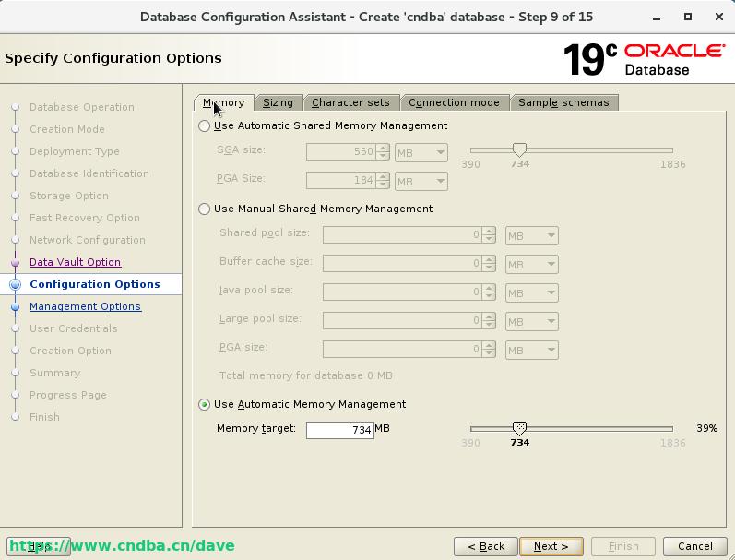
Task: Click the Large pool size field
Action: click(x=402, y=321)
